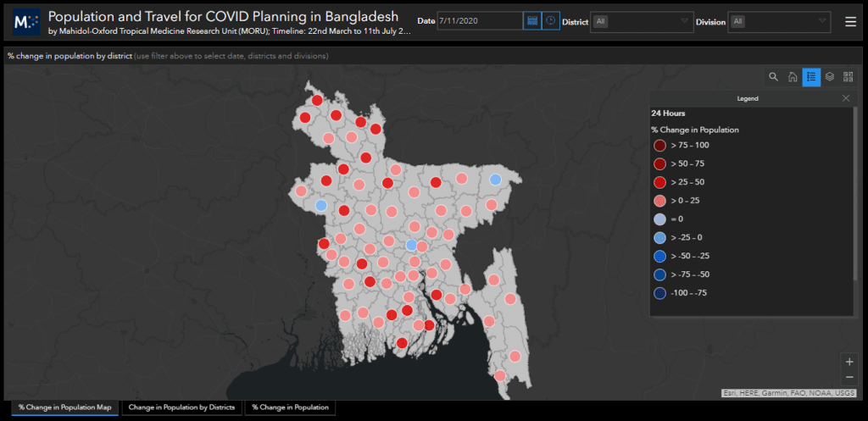Zoom in on the map
Viewport: 868px width, 421px height.
point(849,362)
